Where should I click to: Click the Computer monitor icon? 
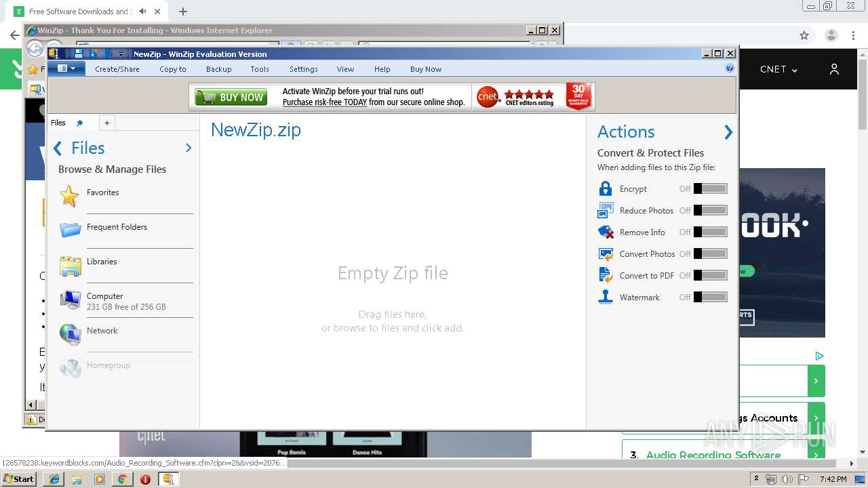pyautogui.click(x=71, y=300)
